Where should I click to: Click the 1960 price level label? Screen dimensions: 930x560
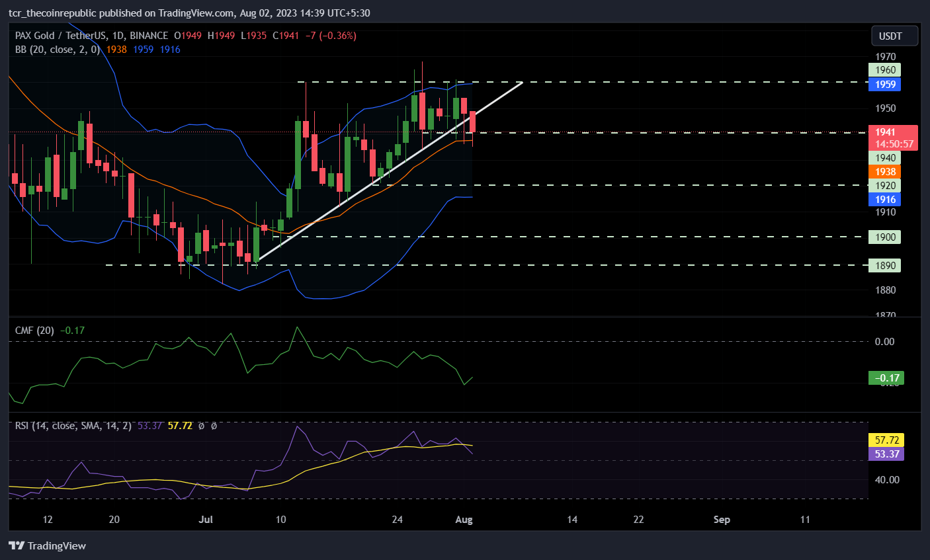click(x=885, y=70)
